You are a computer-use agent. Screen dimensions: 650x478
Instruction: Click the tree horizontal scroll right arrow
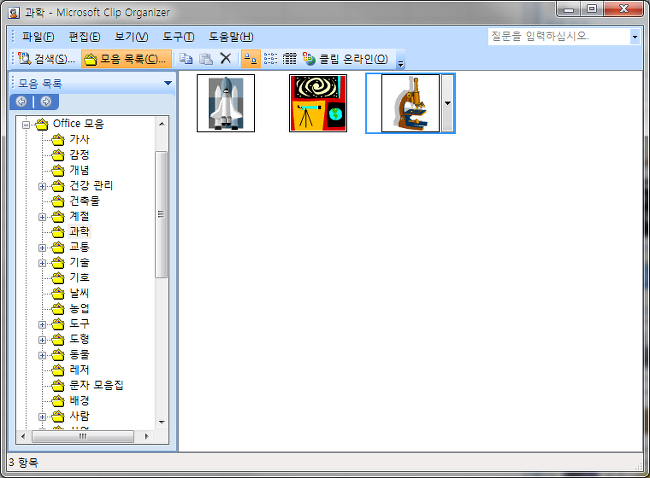[146, 436]
